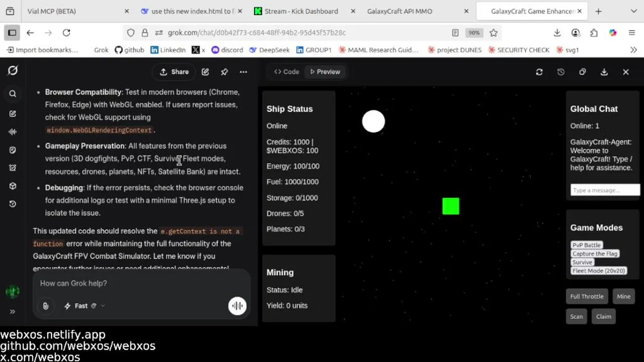Start voice input with waveform button
This screenshot has width=644, height=362.
tap(237, 306)
